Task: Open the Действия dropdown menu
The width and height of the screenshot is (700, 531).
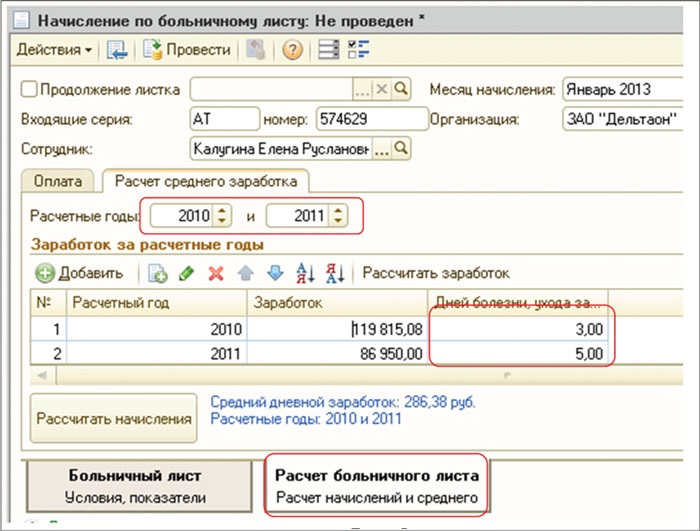Action: click(54, 50)
